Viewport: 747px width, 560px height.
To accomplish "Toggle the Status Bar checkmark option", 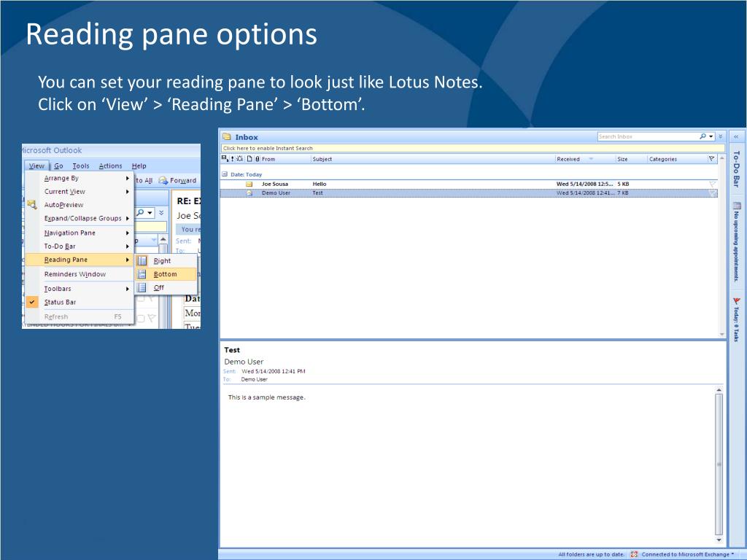I will tap(32, 302).
